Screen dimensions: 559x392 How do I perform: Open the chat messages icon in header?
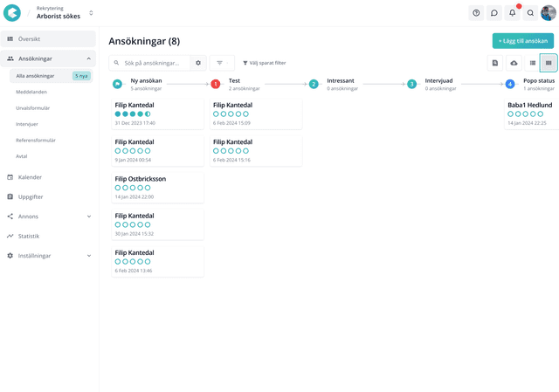pos(494,13)
